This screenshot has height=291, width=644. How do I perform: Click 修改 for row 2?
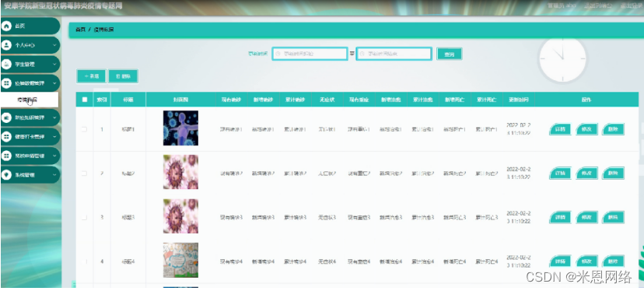pyautogui.click(x=587, y=174)
